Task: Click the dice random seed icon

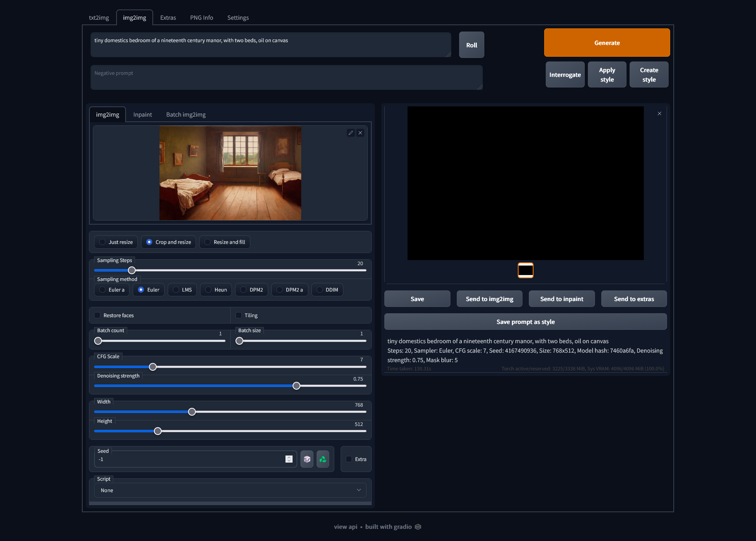Action: point(307,459)
